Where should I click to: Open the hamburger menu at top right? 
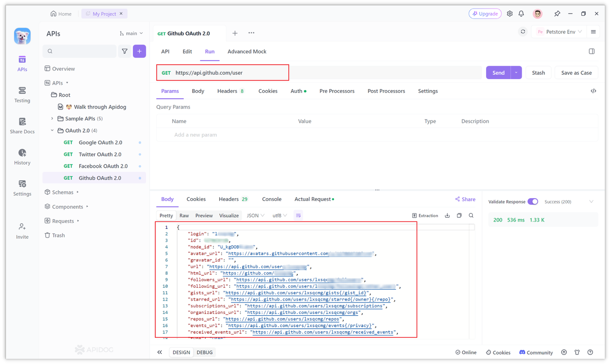(x=593, y=32)
